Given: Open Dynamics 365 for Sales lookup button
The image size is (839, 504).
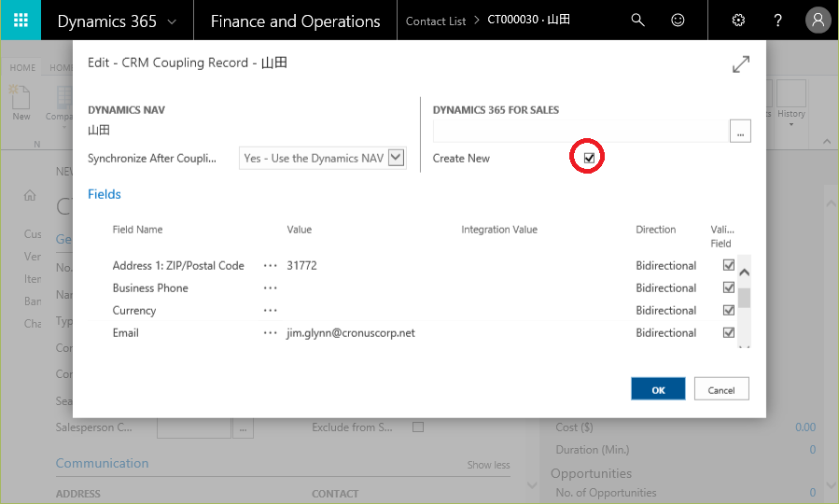Looking at the screenshot, I should click(740, 131).
